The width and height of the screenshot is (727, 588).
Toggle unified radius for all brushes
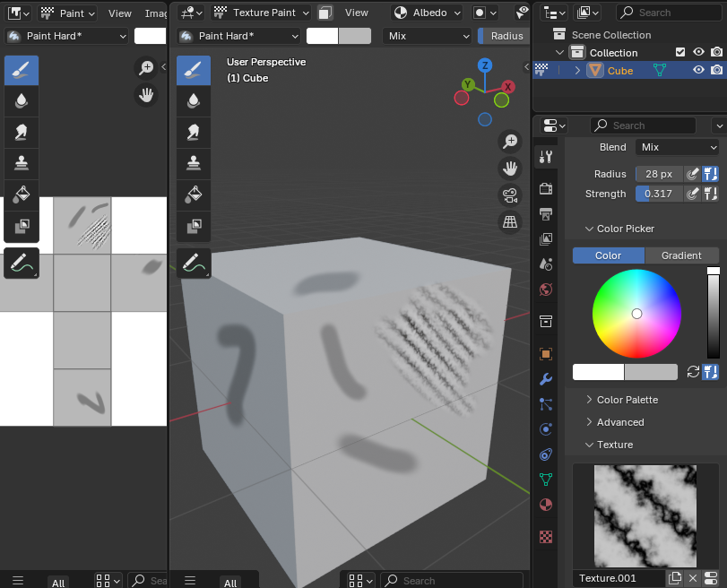711,174
